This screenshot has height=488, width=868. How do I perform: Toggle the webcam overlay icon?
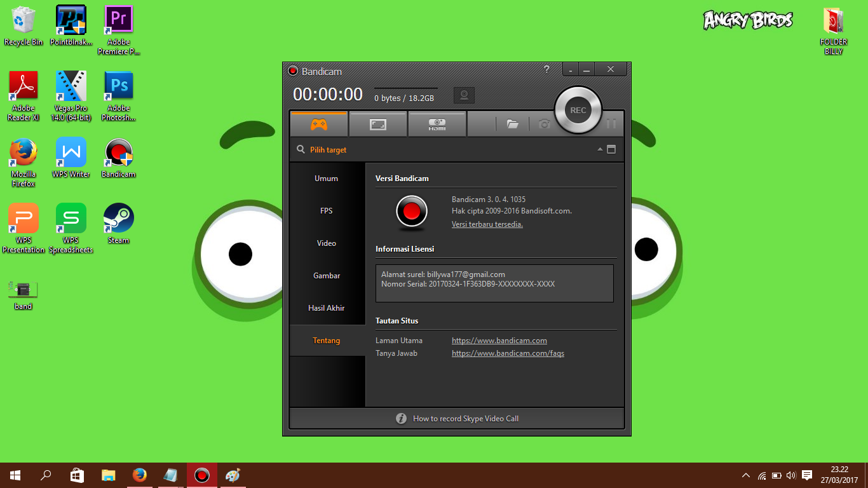point(464,95)
